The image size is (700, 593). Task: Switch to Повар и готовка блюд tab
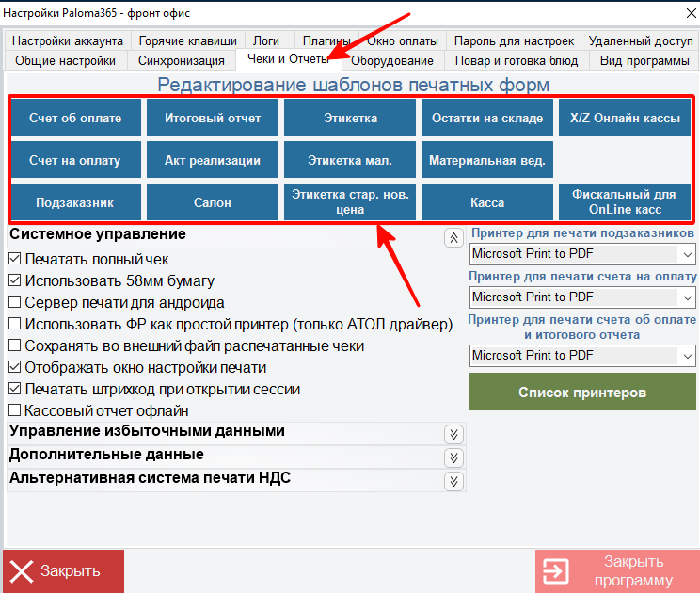pyautogui.click(x=517, y=60)
